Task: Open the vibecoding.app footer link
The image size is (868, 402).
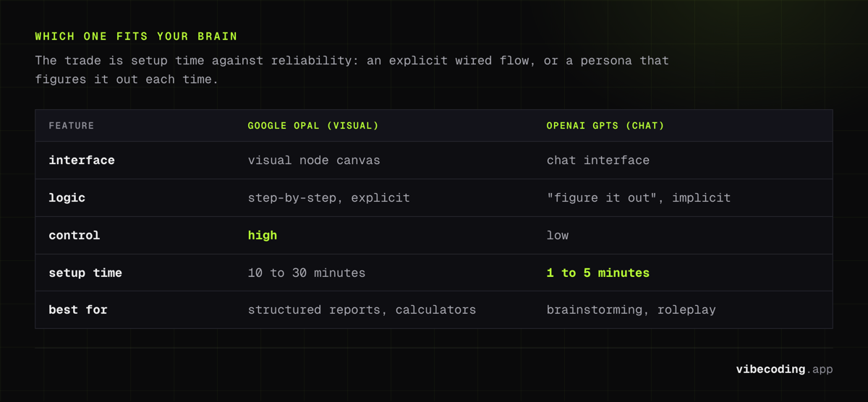Action: point(784,369)
